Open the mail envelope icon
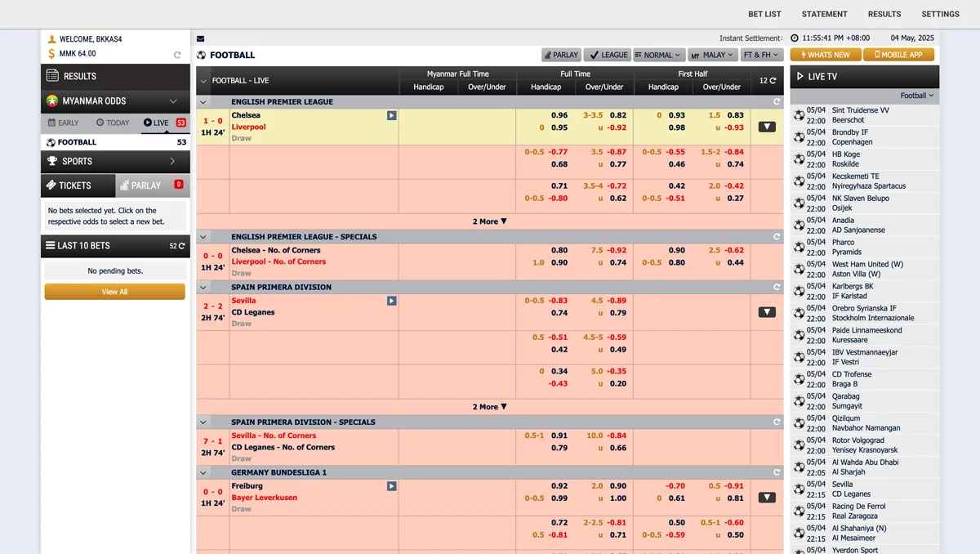Viewport: 980px width, 554px height. pos(200,38)
